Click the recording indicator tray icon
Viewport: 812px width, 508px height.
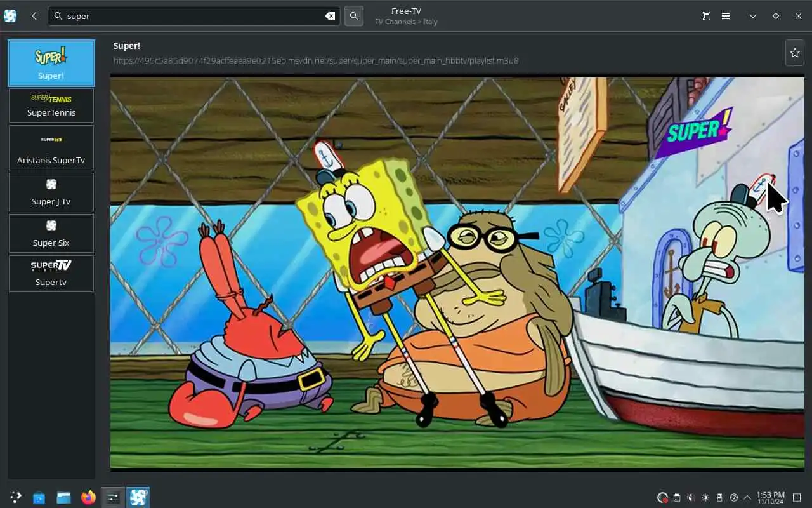tap(662, 498)
